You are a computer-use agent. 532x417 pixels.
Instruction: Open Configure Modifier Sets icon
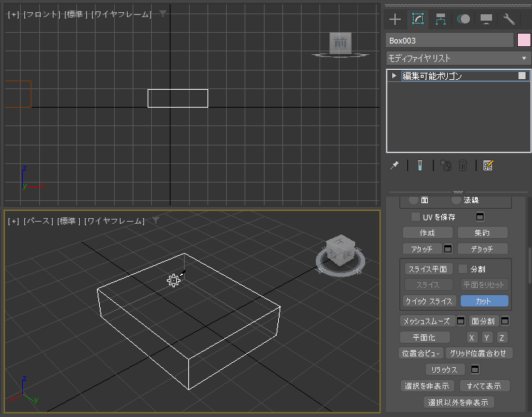(x=488, y=165)
